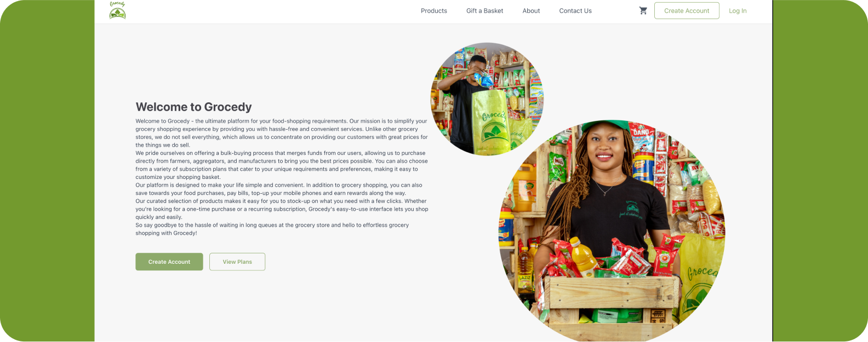The image size is (868, 342).
Task: Select Contact Us in the navigation bar
Action: (575, 10)
